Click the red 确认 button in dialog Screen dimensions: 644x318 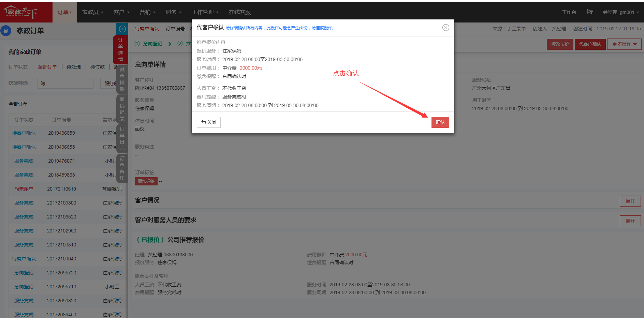point(440,122)
